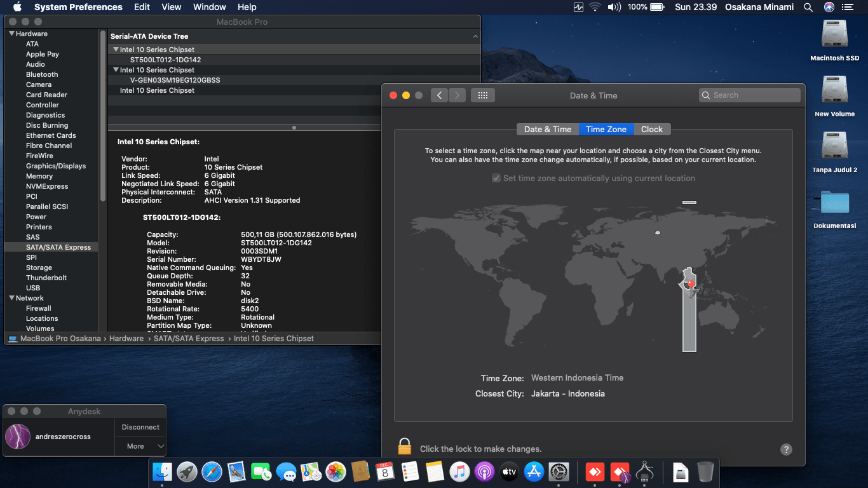Open the Window menu in the menu bar
Viewport: 868px width, 488px height.
tap(209, 7)
